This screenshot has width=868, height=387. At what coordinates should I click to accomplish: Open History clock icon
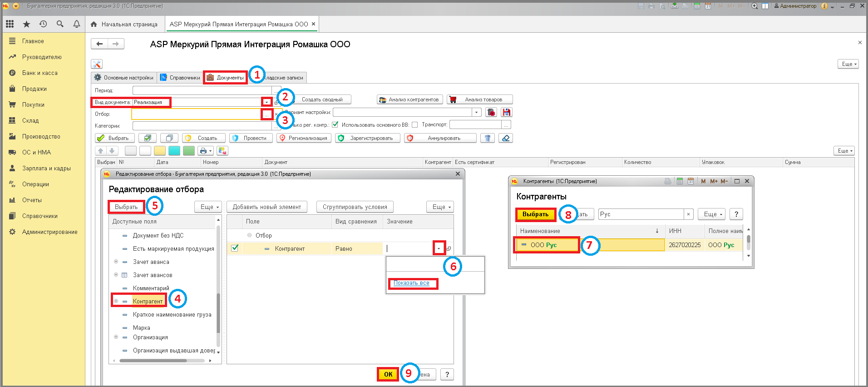[x=43, y=24]
